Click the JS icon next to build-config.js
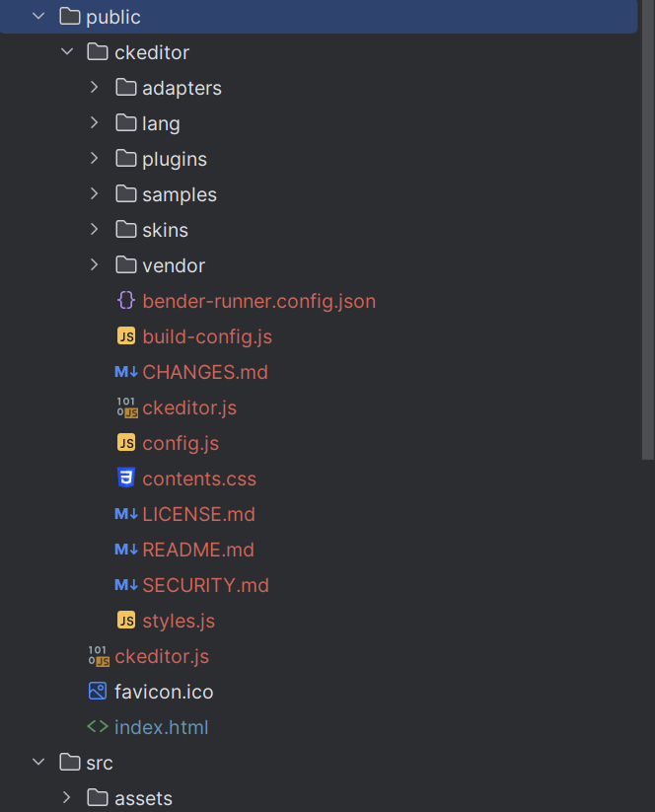The height and width of the screenshot is (812, 655). click(125, 335)
